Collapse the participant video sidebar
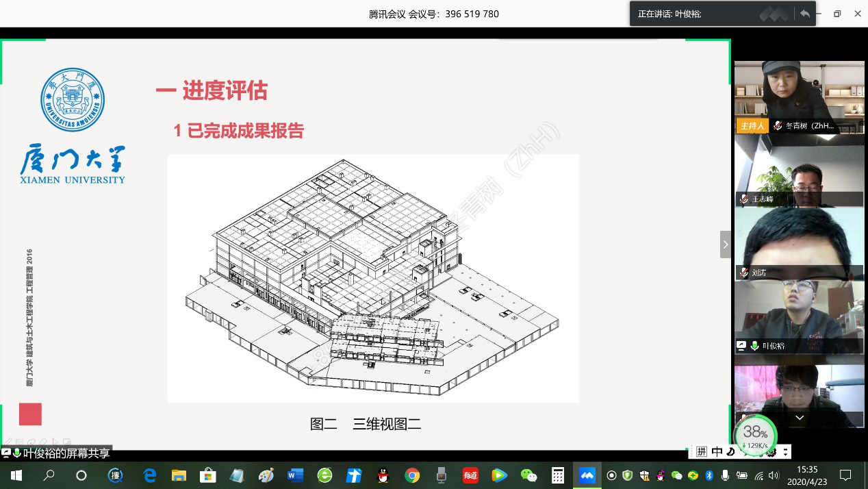Screen dimensions: 868x489 (x=726, y=244)
